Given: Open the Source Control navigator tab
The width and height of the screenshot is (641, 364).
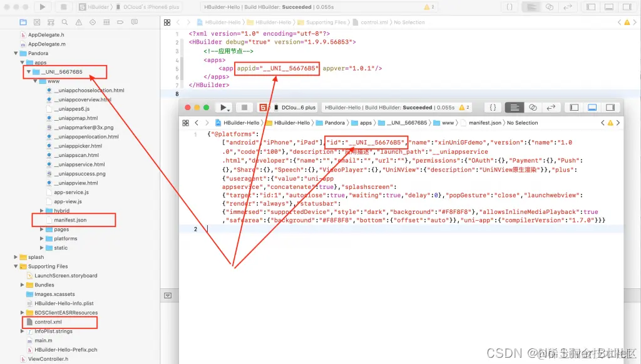Looking at the screenshot, I should click(x=37, y=22).
